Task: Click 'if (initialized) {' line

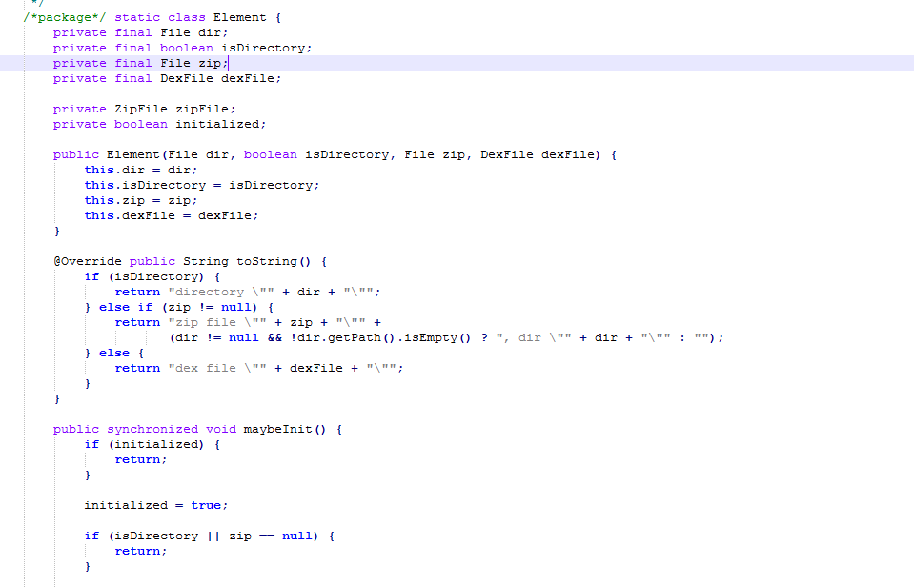Action: 152,444
